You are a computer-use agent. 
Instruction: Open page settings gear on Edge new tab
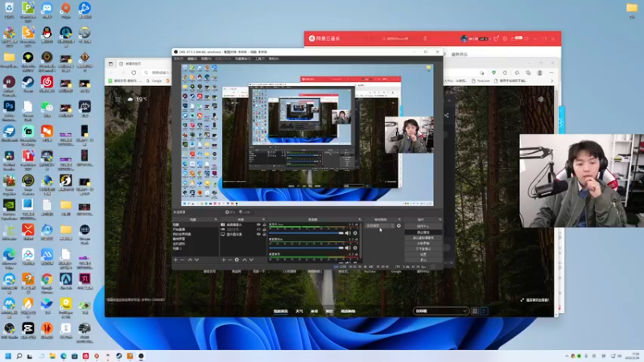pos(541,99)
